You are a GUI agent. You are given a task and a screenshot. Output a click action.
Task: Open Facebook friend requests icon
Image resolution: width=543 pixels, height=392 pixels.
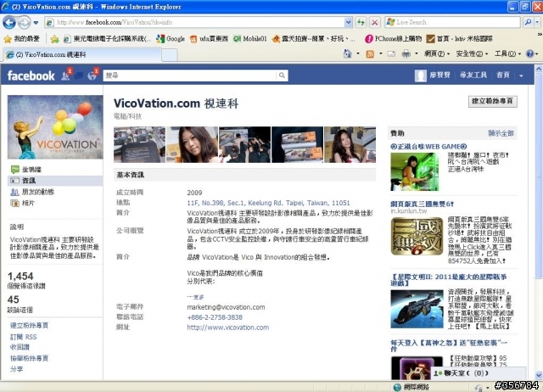65,76
